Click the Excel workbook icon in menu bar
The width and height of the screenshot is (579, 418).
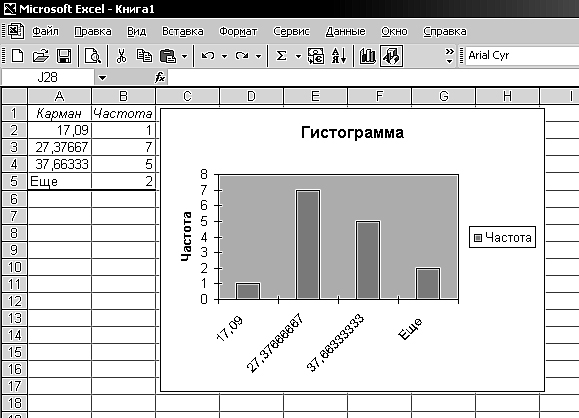click(16, 31)
